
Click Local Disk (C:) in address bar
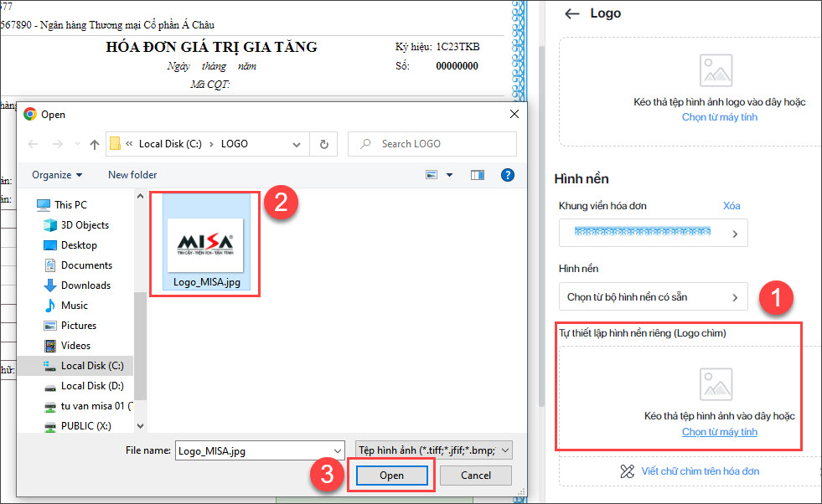[170, 144]
